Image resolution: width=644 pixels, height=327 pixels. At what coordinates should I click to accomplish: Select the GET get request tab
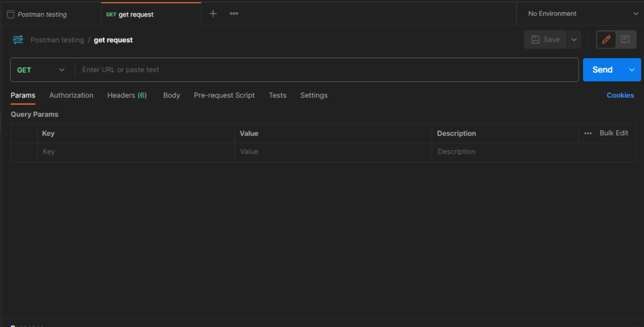(151, 14)
